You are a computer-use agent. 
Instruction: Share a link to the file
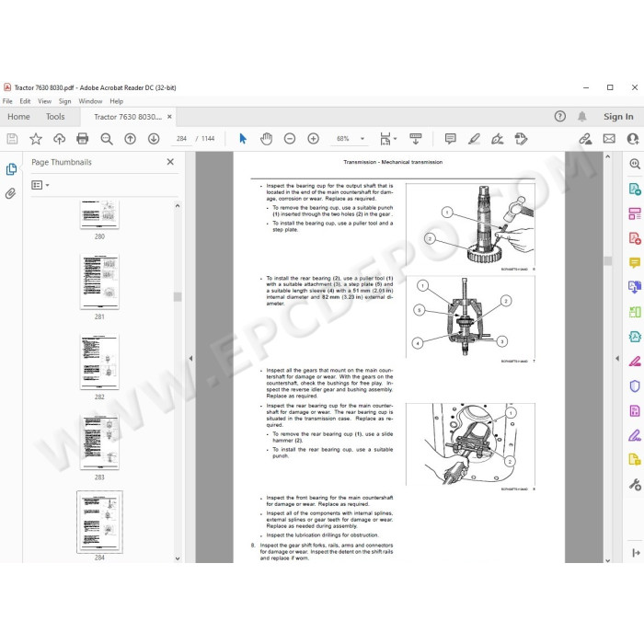tap(585, 139)
